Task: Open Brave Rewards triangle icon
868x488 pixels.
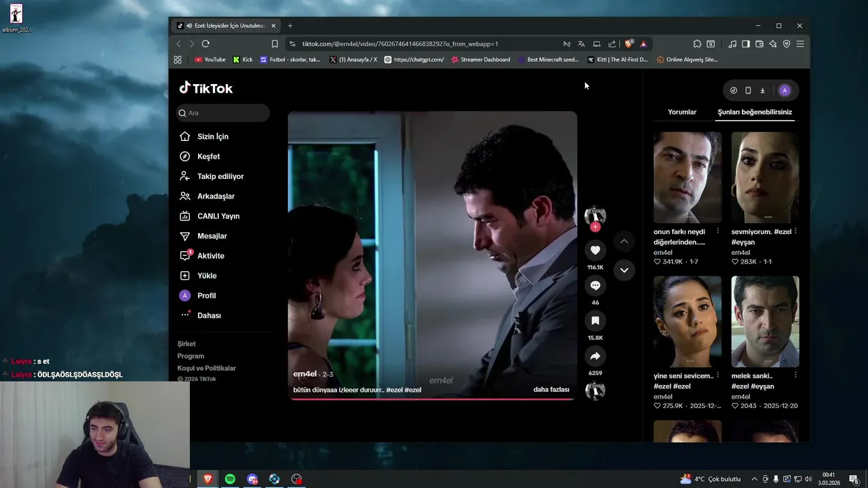Action: (643, 44)
